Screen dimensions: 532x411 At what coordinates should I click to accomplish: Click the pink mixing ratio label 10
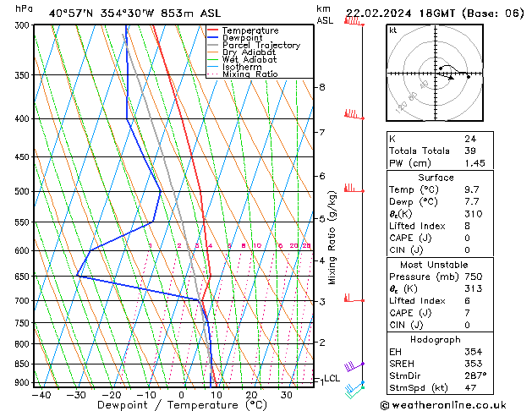[257, 245]
